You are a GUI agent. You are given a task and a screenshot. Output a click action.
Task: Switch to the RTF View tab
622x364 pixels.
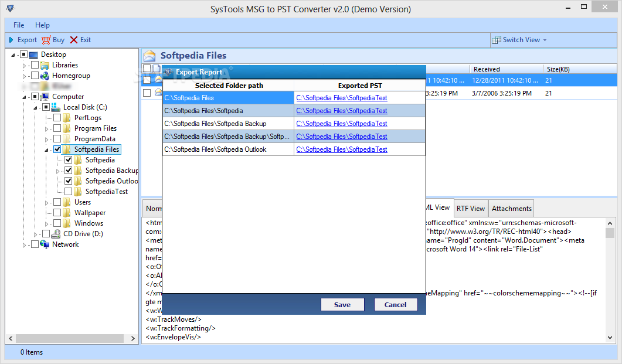tap(471, 209)
